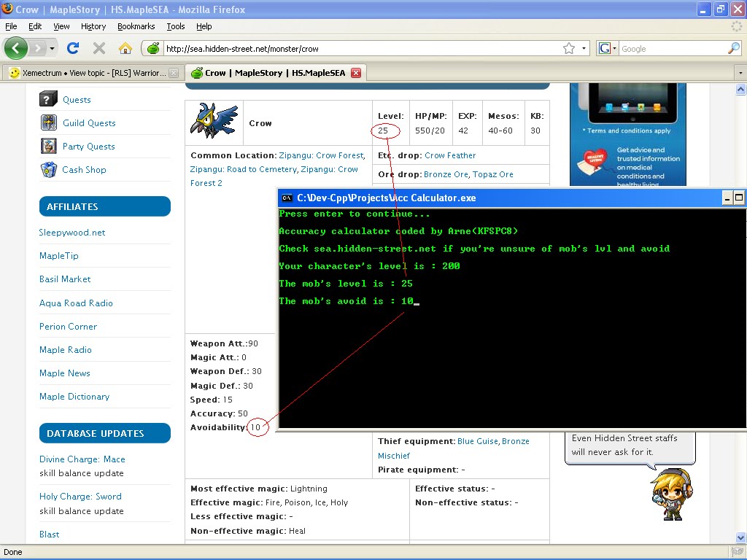
Task: Visit the Sleepywood.net affiliate link
Action: click(72, 233)
